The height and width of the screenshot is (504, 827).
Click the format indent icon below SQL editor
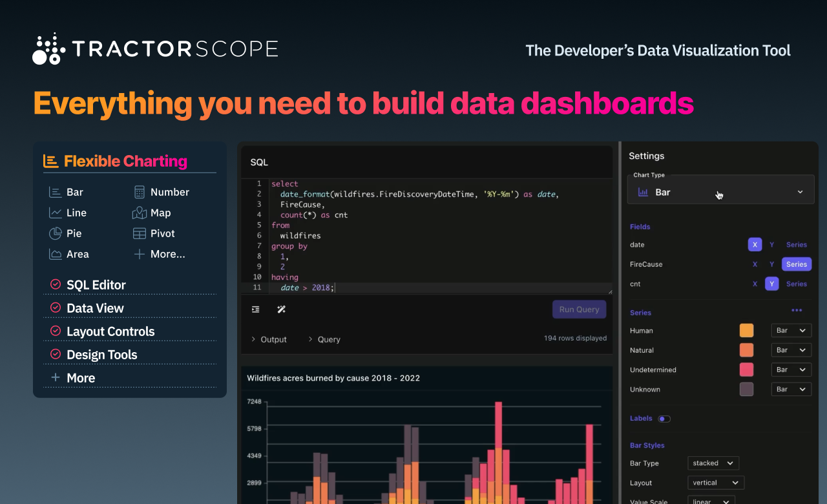point(256,310)
